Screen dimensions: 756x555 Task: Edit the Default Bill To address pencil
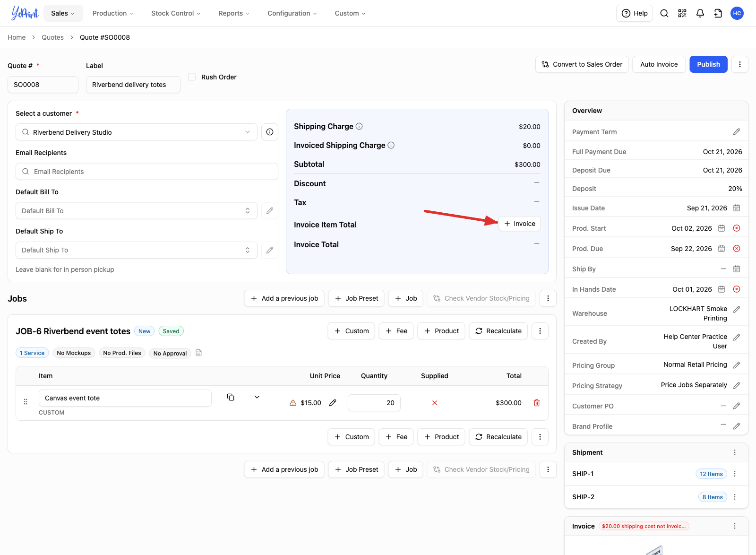click(270, 211)
